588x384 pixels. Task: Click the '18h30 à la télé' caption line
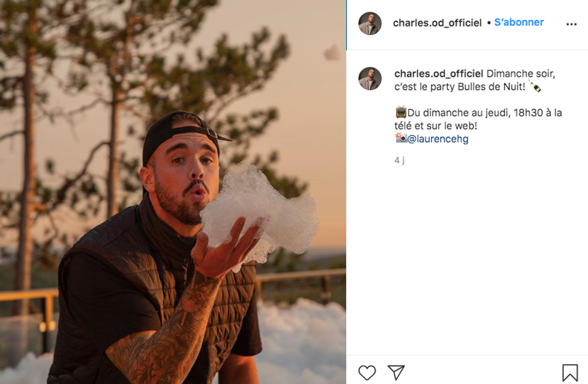click(x=478, y=119)
